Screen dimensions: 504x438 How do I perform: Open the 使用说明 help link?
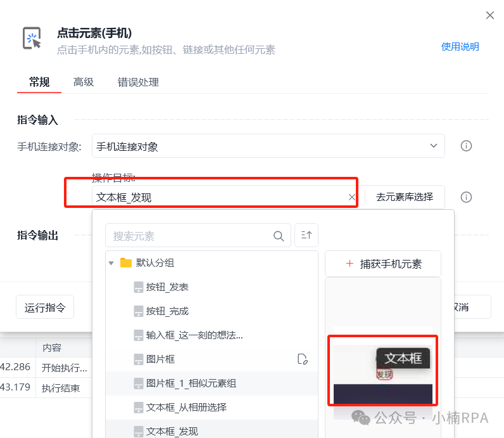pos(460,47)
